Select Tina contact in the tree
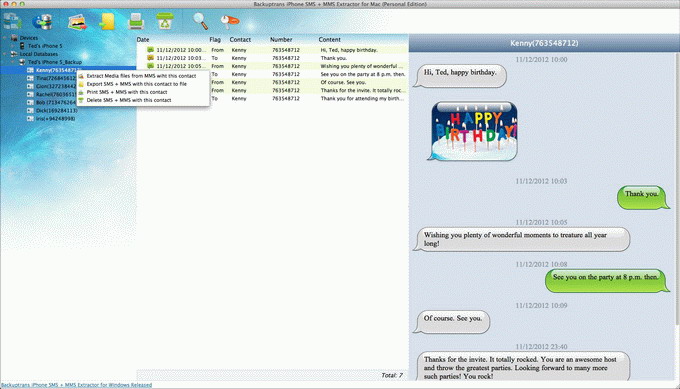This screenshot has width=680, height=389. click(x=56, y=78)
